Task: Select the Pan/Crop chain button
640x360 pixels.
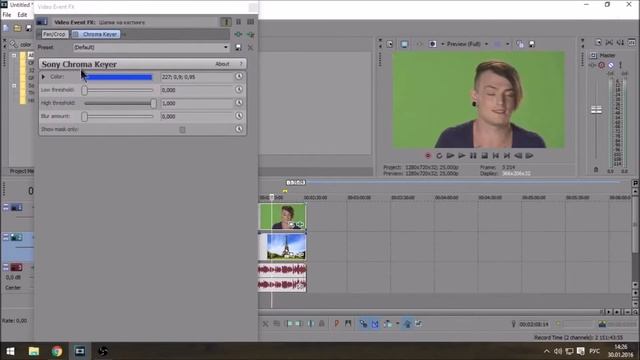Action: pyautogui.click(x=54, y=34)
